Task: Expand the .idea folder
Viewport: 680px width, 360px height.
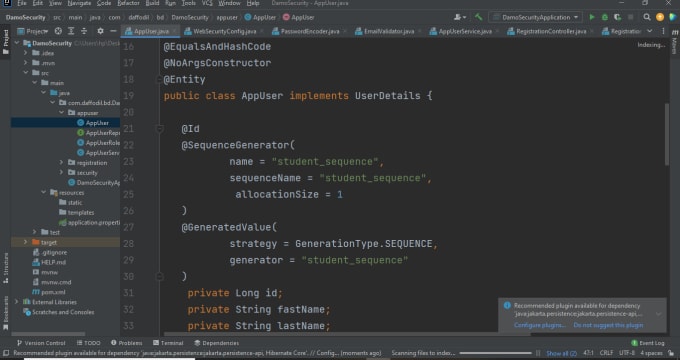Action: [25, 53]
